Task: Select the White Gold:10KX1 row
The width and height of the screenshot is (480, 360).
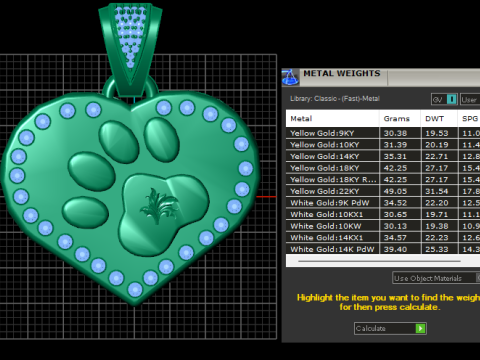Action: coord(383,214)
